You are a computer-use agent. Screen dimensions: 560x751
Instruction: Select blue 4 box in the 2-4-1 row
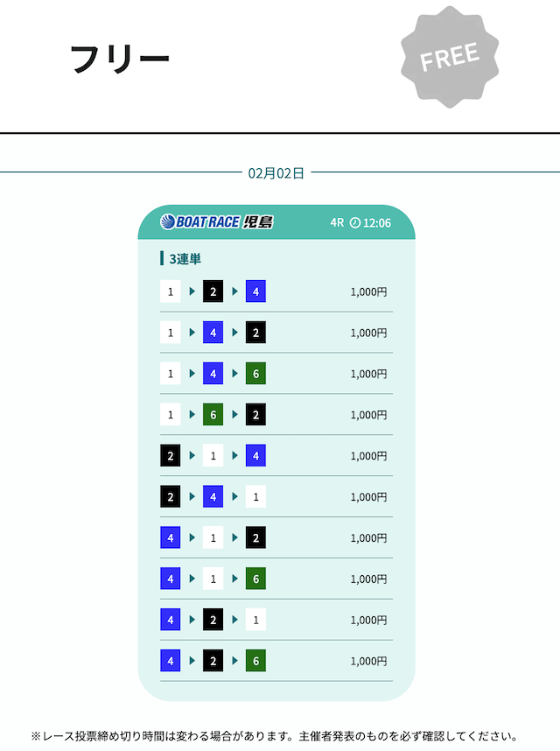(213, 497)
